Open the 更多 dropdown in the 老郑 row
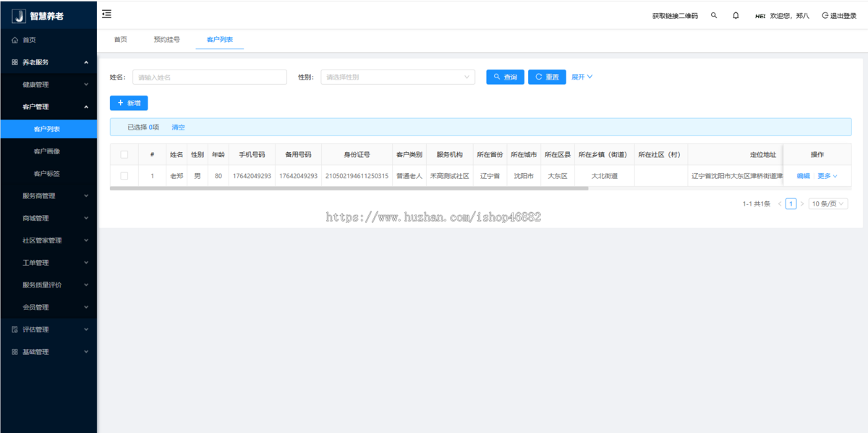Image resolution: width=868 pixels, height=433 pixels. [827, 176]
